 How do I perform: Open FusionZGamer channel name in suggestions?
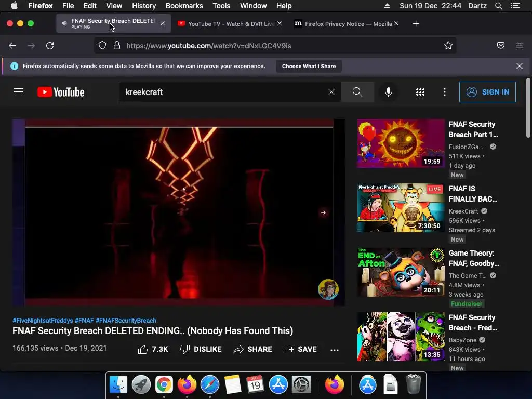(465, 147)
